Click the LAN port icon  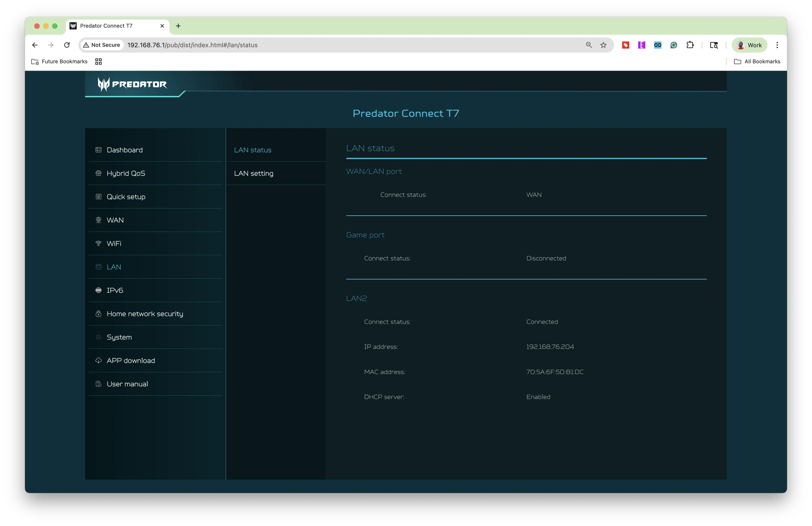98,267
